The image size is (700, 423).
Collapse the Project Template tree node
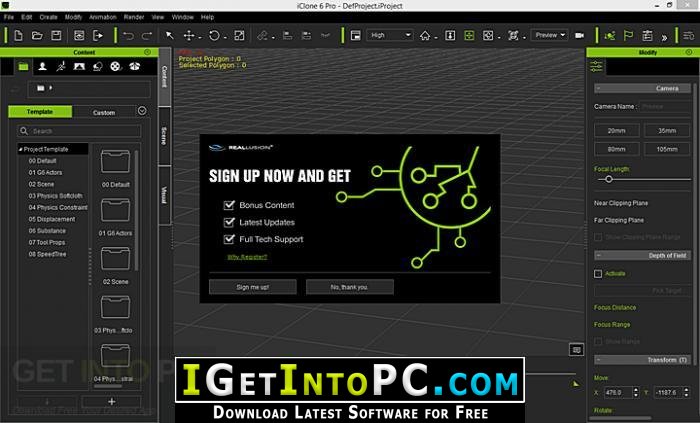coord(21,149)
